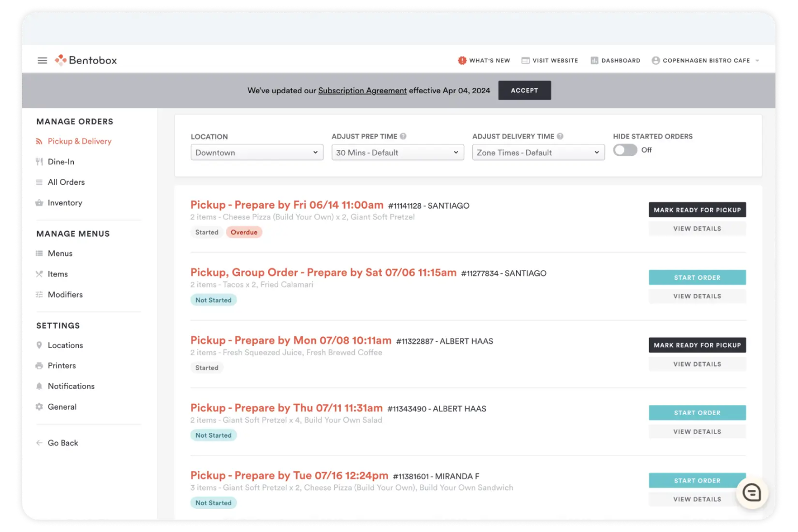Select Dine-In under Manage Orders
The image size is (798, 532).
[60, 161]
